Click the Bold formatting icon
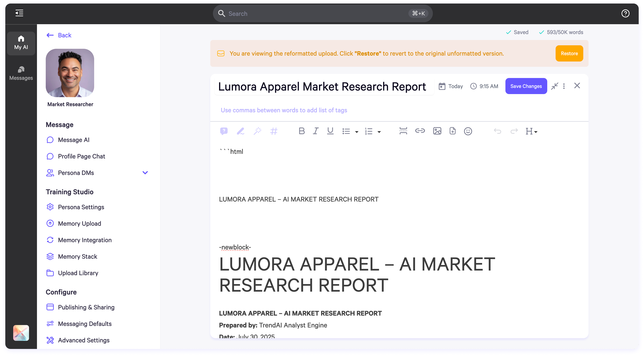This screenshot has height=356, width=644. coord(301,131)
